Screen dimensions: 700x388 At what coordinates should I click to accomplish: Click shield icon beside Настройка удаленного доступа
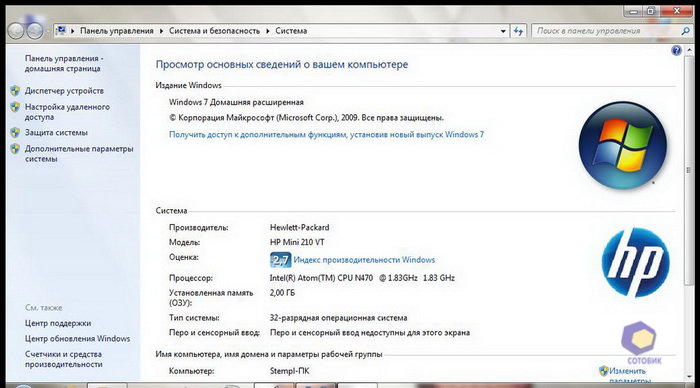point(15,107)
